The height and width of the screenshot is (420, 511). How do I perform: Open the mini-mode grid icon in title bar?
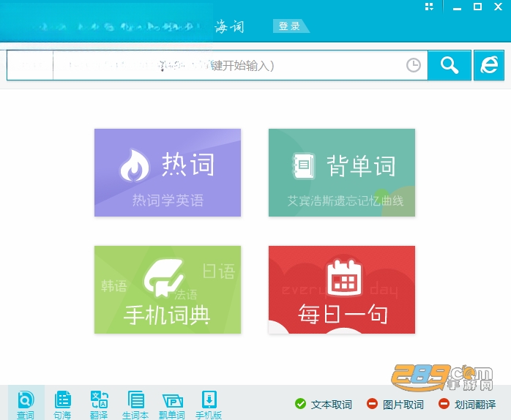tap(429, 7)
